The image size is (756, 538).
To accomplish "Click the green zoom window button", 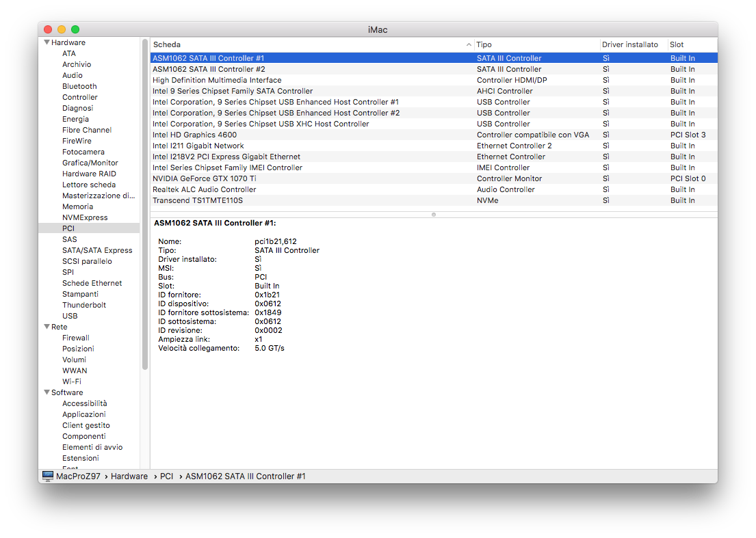I will pos(75,29).
